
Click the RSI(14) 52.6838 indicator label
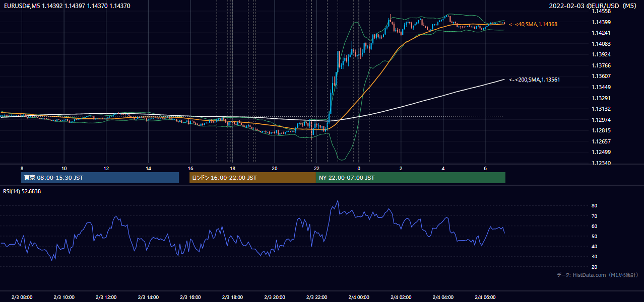coord(22,191)
